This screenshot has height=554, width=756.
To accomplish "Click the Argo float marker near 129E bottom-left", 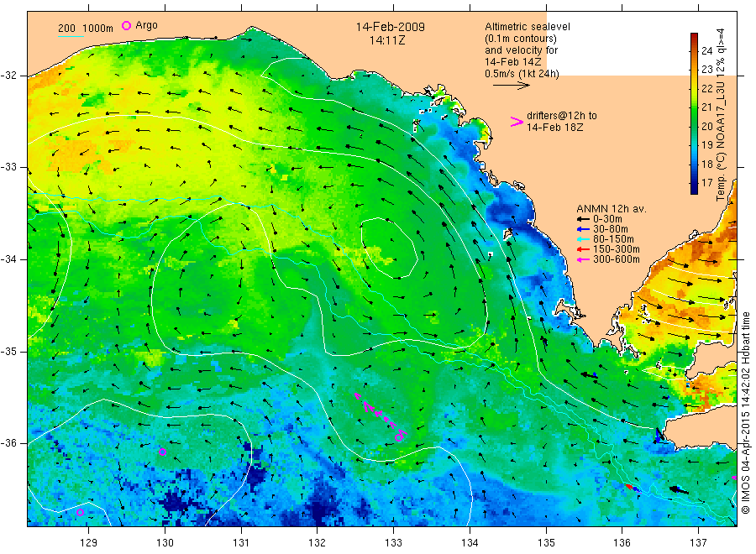I will click(80, 513).
